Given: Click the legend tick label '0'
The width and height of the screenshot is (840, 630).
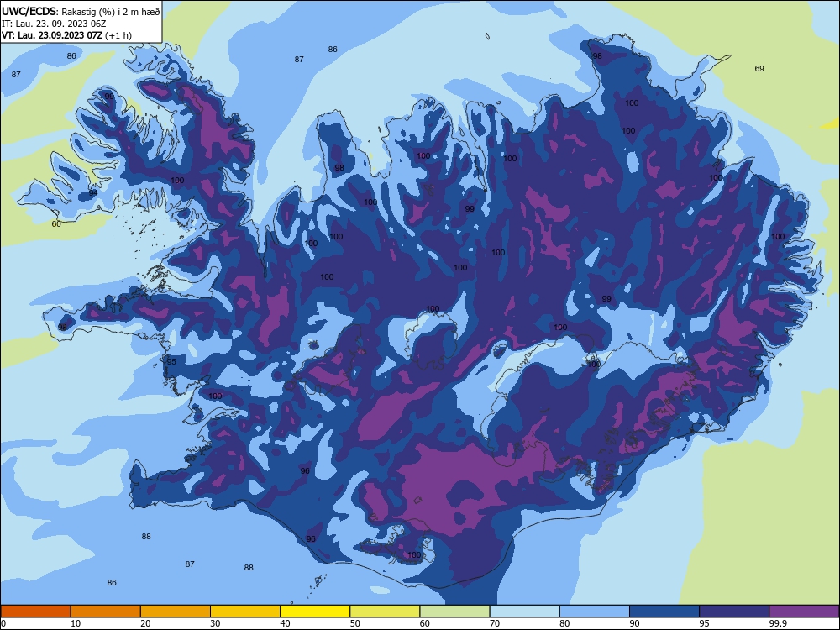Looking at the screenshot, I should (x=3, y=623).
